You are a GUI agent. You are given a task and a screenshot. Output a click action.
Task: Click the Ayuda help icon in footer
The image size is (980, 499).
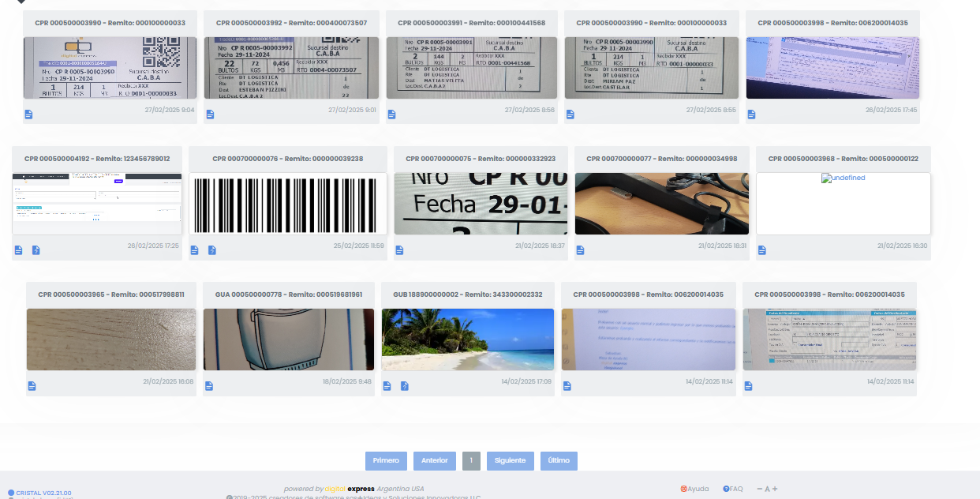(x=683, y=489)
